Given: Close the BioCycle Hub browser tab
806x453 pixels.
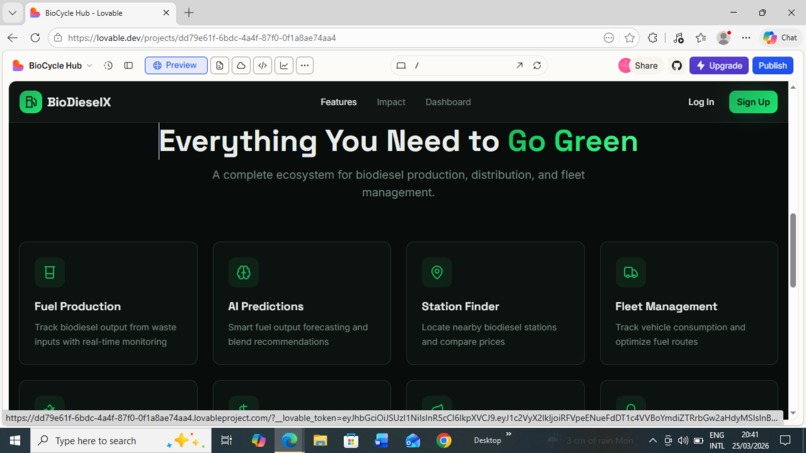Looking at the screenshot, I should [x=166, y=13].
